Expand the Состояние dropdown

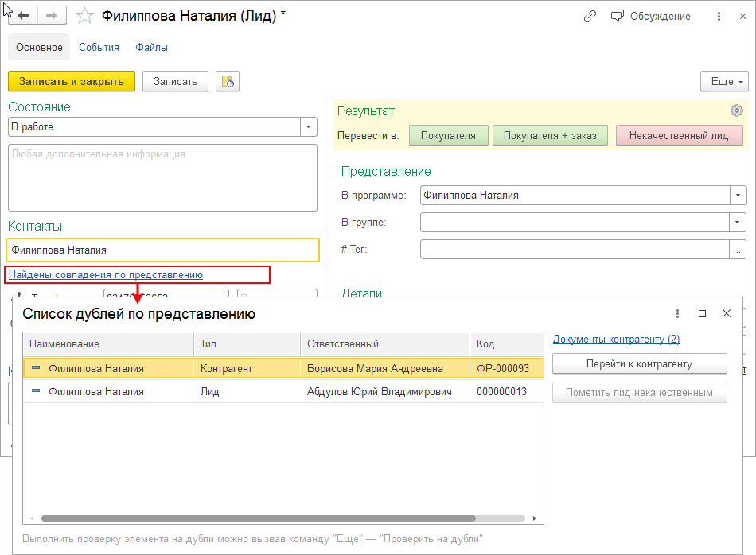pos(308,126)
